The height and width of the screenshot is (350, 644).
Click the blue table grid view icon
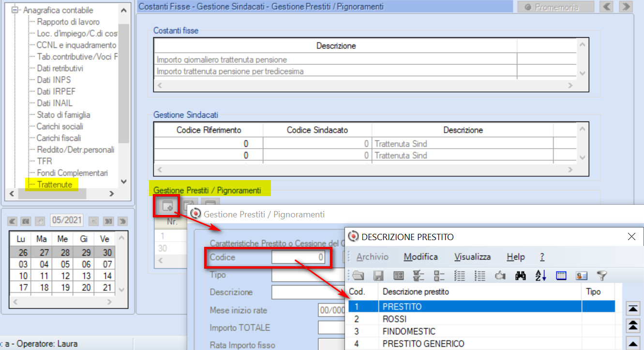[x=561, y=276]
